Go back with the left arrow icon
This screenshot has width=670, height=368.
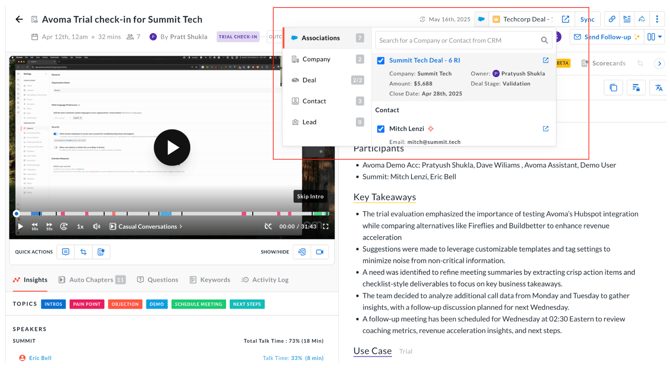(19, 19)
